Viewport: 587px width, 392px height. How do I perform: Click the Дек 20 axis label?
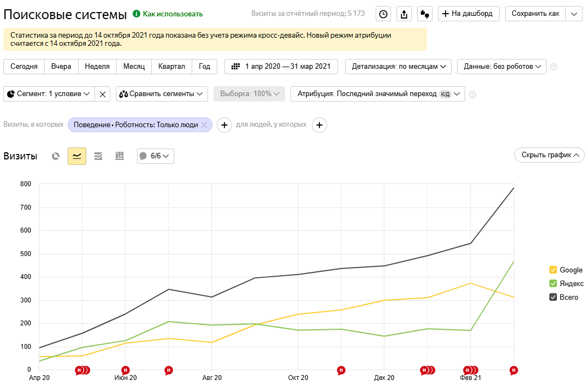tap(384, 378)
